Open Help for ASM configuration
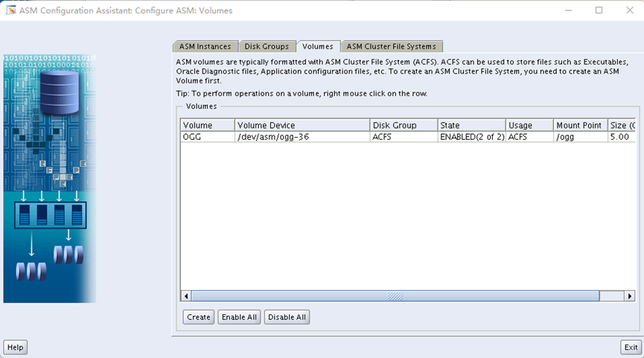Screen dimensions: 644x358 15,348
